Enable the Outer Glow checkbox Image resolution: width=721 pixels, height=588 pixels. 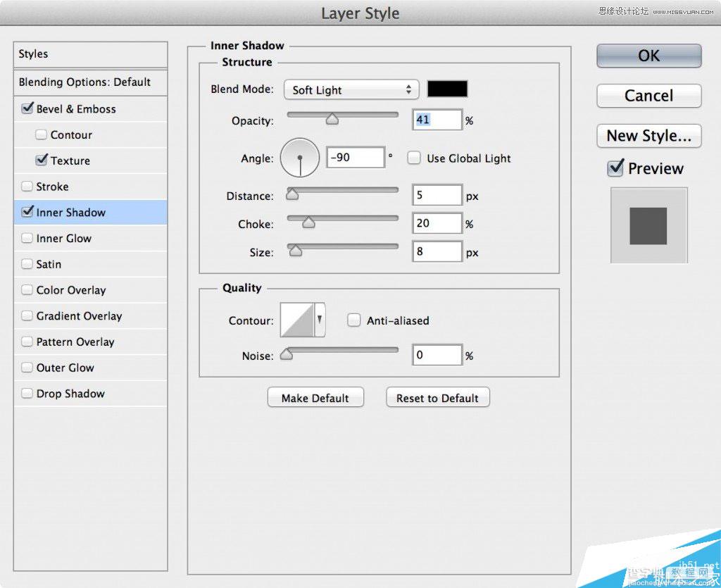pos(27,367)
